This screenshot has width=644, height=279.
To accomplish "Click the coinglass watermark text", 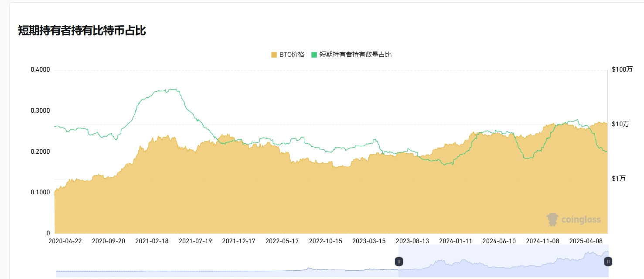I will click(580, 220).
